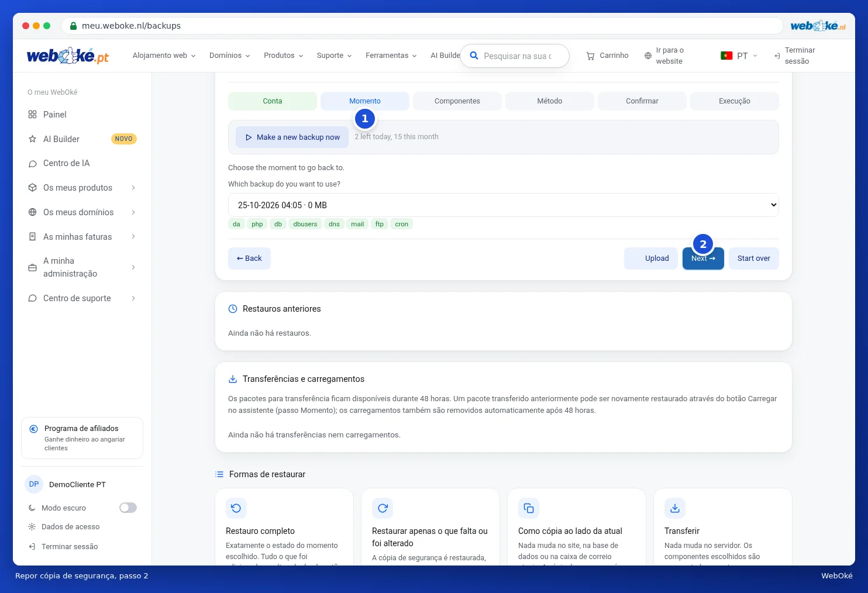Expand the Produtos menu
The image size is (868, 593).
[x=284, y=56]
